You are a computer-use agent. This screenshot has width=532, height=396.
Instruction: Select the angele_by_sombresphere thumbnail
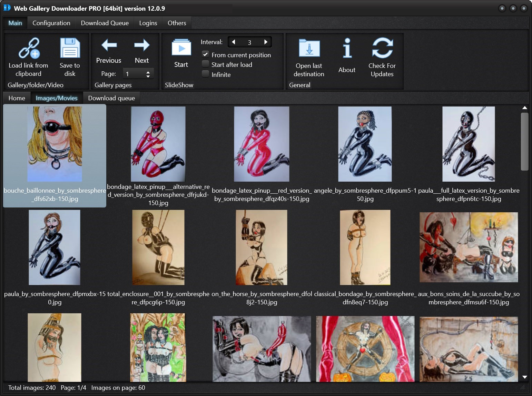[365, 144]
